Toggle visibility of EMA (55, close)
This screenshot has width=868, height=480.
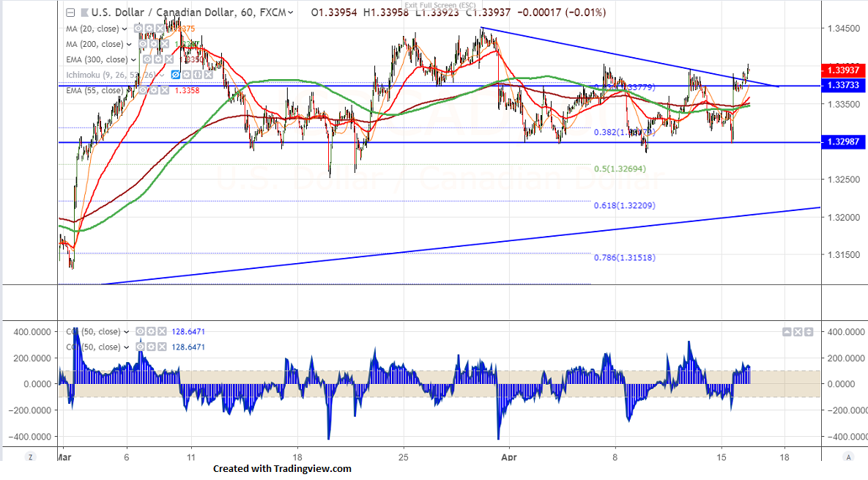(x=142, y=90)
